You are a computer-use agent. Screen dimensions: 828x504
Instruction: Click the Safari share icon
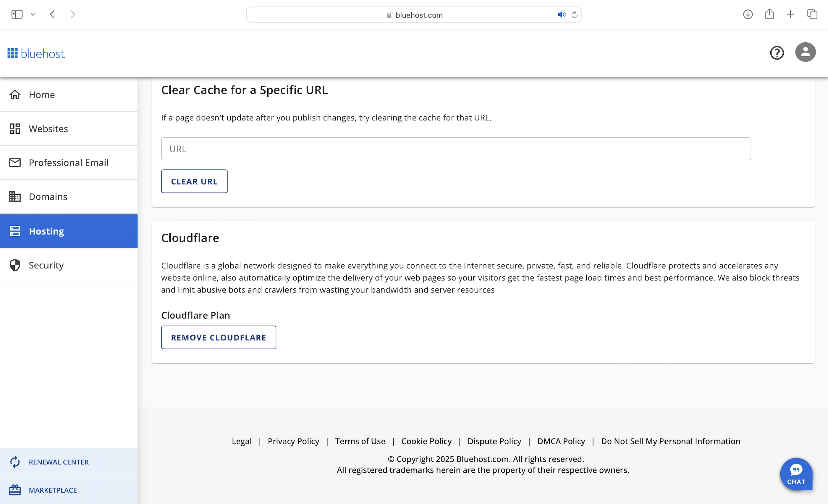(x=769, y=14)
